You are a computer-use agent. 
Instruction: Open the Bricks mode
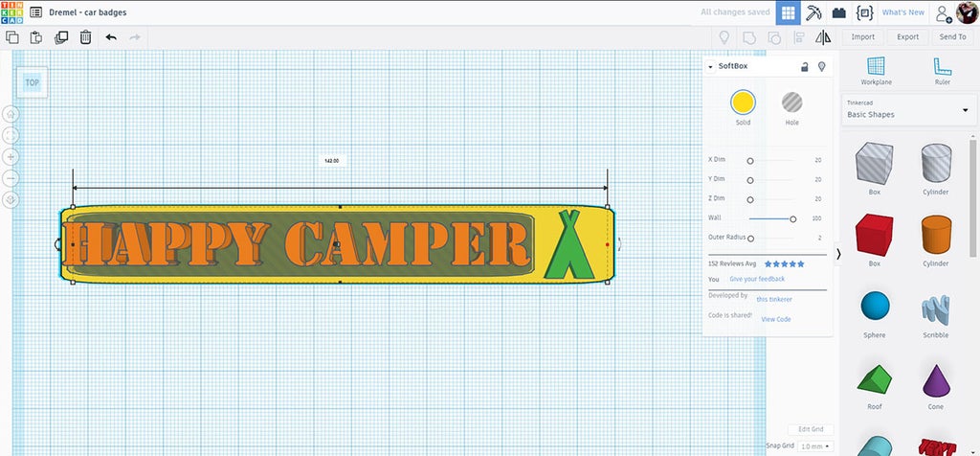tap(838, 12)
